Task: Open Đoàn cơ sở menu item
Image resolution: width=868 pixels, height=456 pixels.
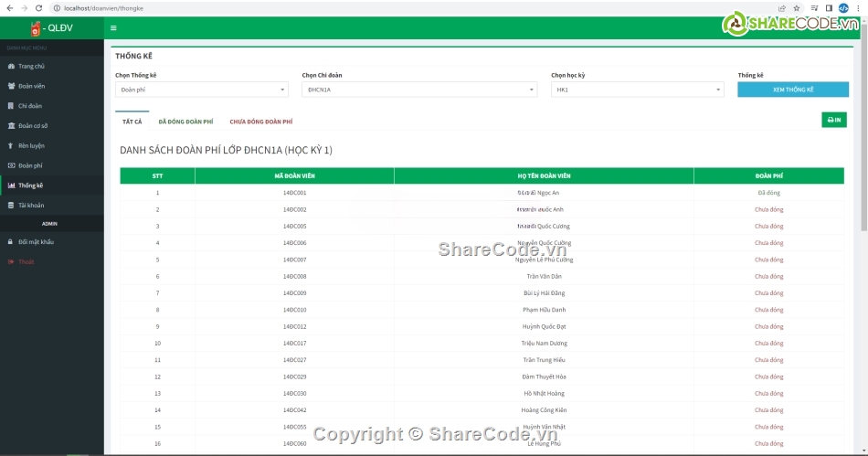Action: click(52, 126)
